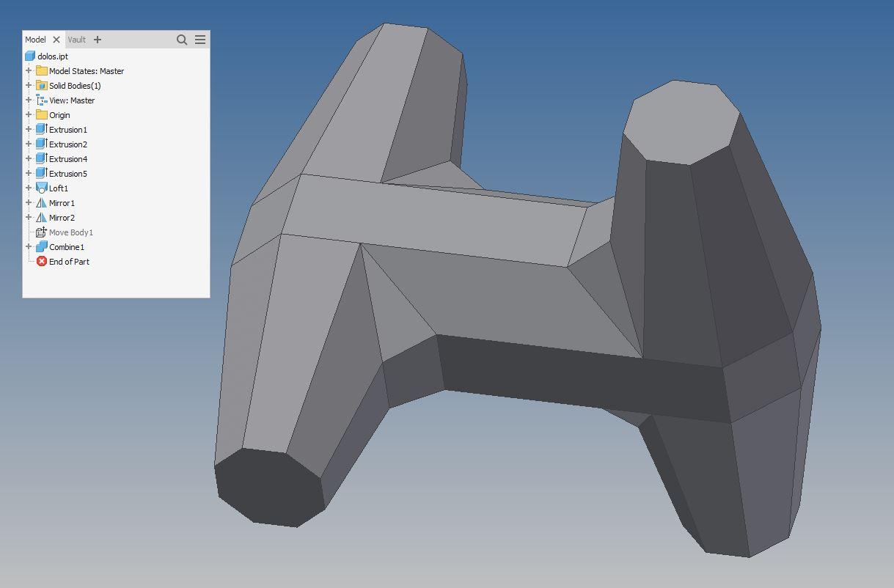Viewport: 894px width, 588px height.
Task: Click the Loft1 feature icon
Action: [42, 188]
